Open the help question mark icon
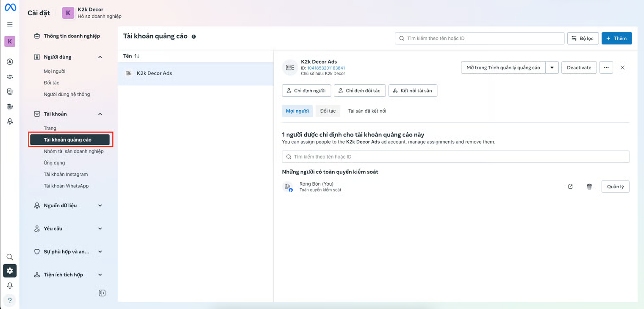This screenshot has height=309, width=644. 10,301
